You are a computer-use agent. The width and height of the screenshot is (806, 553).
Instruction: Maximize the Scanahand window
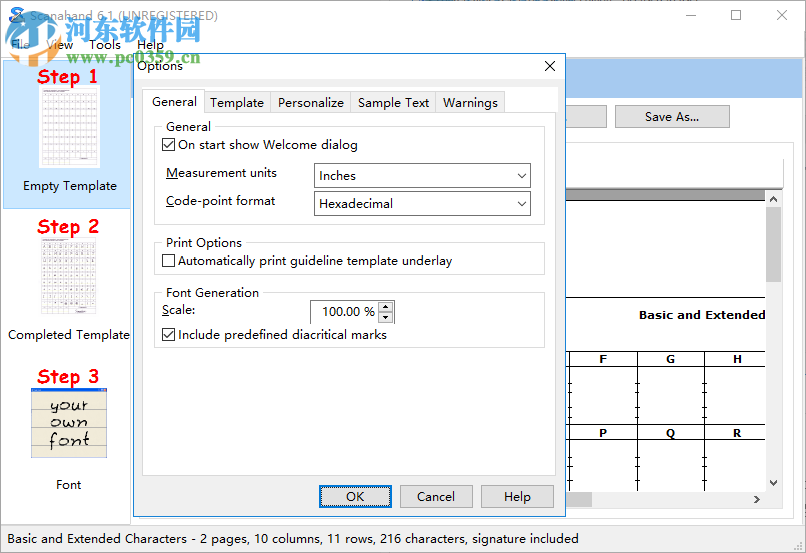736,15
